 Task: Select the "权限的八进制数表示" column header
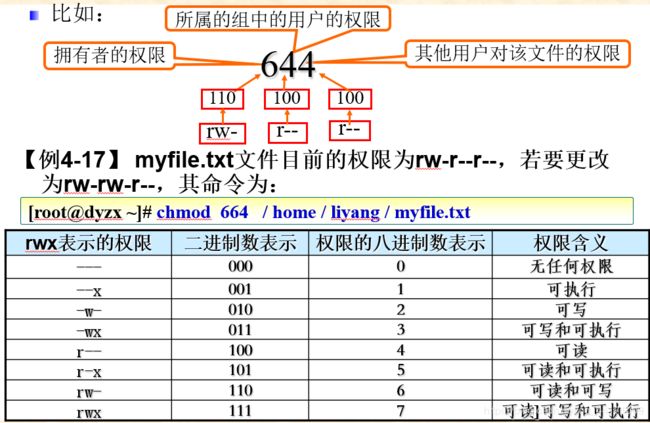tap(400, 243)
